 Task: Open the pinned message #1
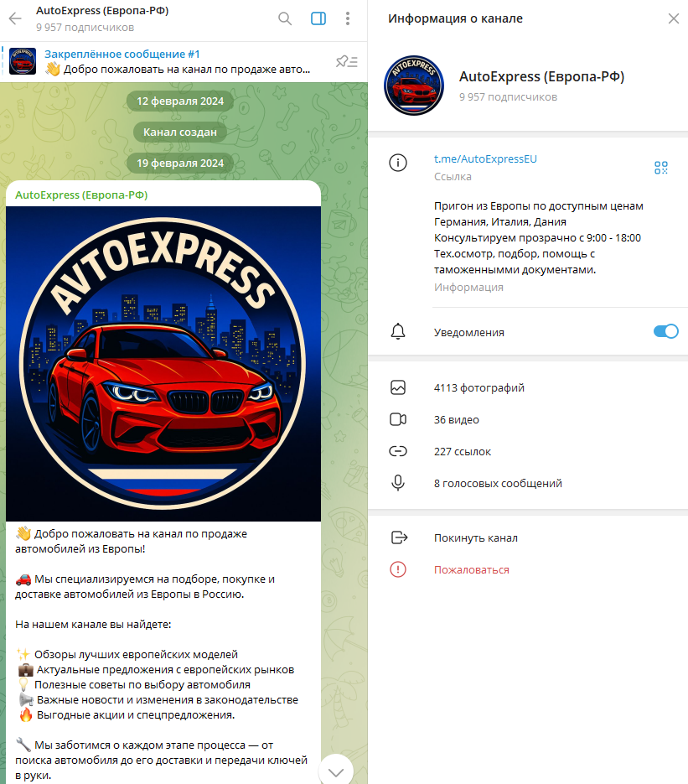[168, 61]
